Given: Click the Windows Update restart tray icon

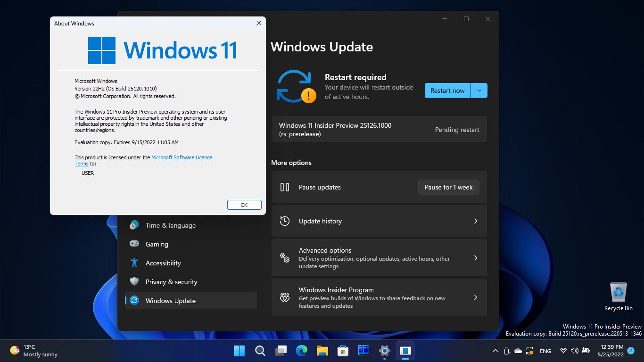Looking at the screenshot, I should tap(529, 351).
